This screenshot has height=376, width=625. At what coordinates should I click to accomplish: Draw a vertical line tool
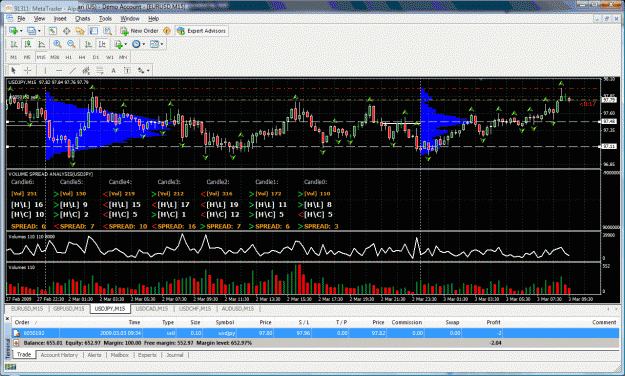coord(45,71)
